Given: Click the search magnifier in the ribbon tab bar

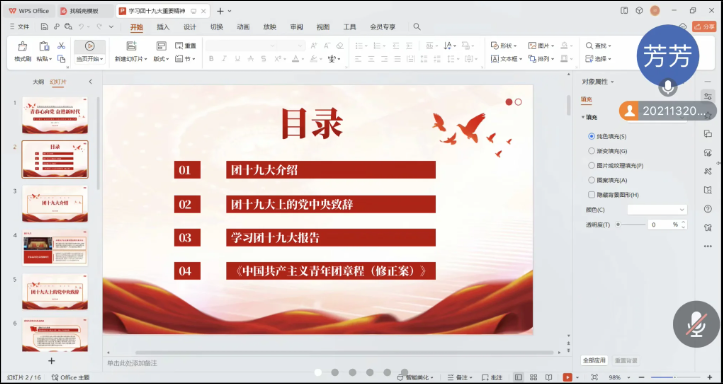Looking at the screenshot, I should [417, 27].
